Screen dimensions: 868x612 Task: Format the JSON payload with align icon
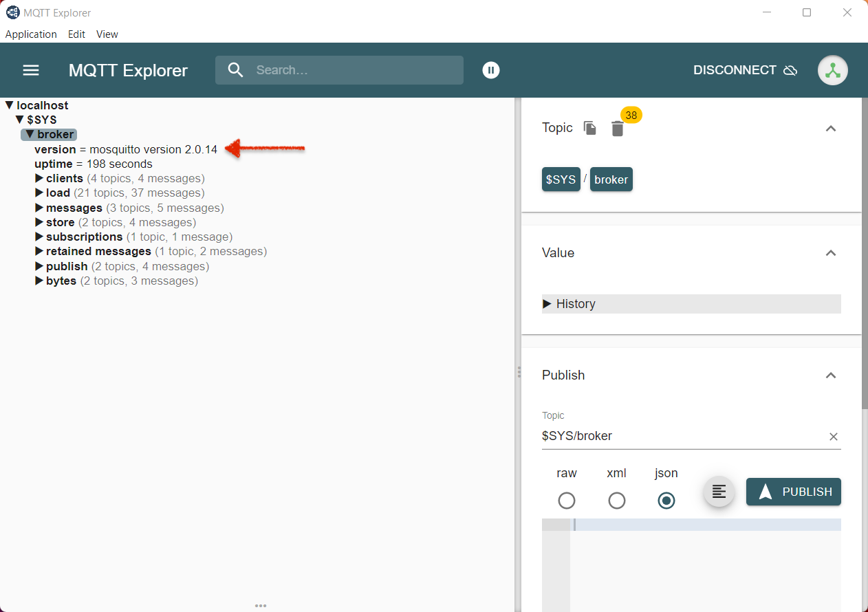719,492
